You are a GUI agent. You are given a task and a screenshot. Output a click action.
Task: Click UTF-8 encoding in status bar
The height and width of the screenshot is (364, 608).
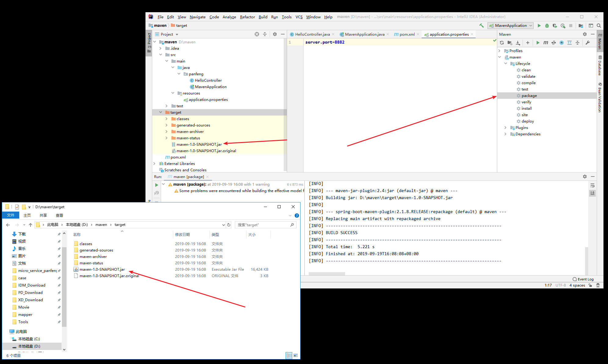click(561, 285)
